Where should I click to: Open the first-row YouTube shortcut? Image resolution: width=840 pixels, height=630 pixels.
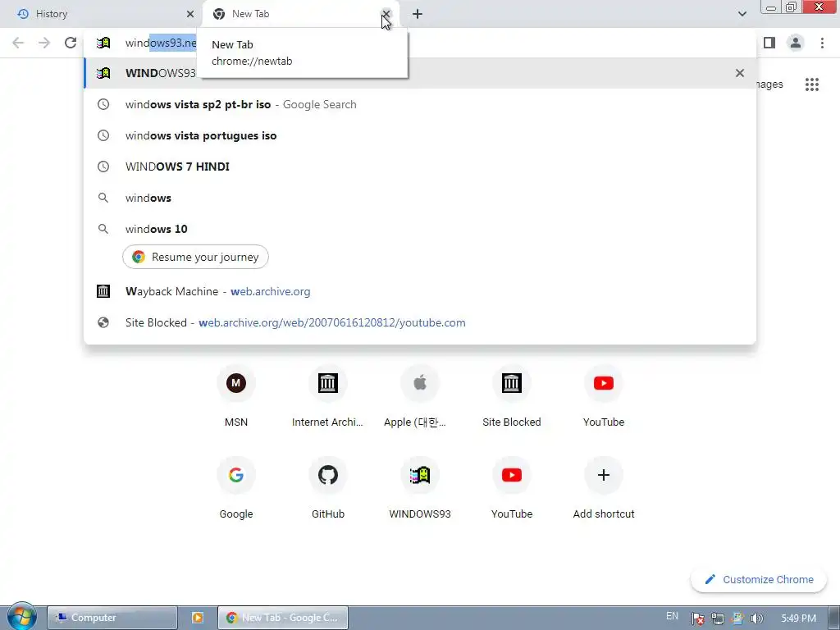(604, 396)
